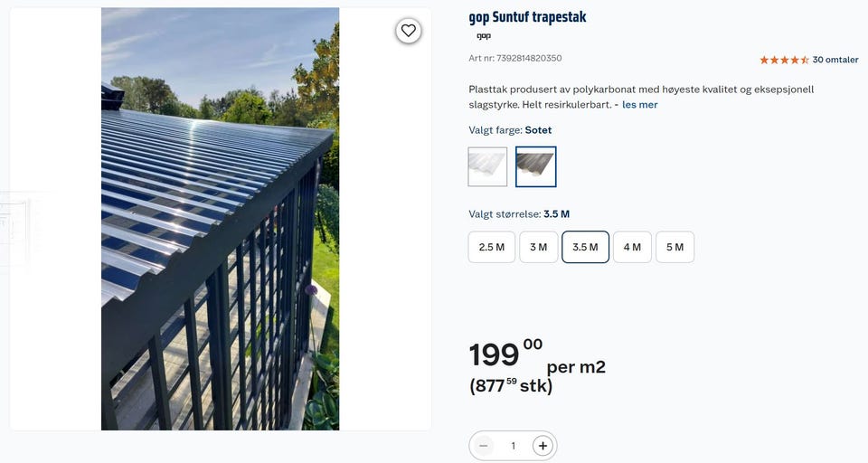The width and height of the screenshot is (868, 463).
Task: Open the main roof product image
Action: click(221, 219)
